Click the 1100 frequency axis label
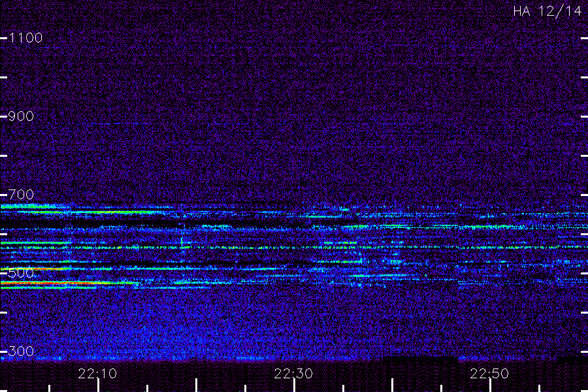588x392 pixels. [25, 37]
